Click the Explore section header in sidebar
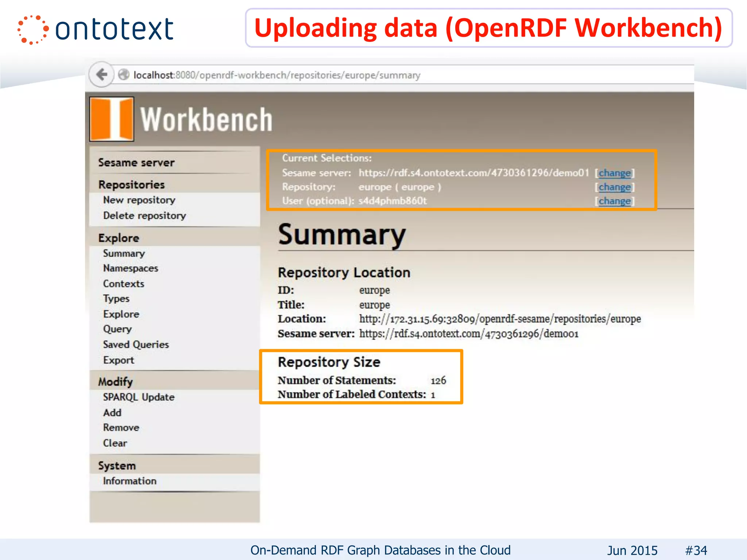This screenshot has width=747, height=560. [119, 238]
